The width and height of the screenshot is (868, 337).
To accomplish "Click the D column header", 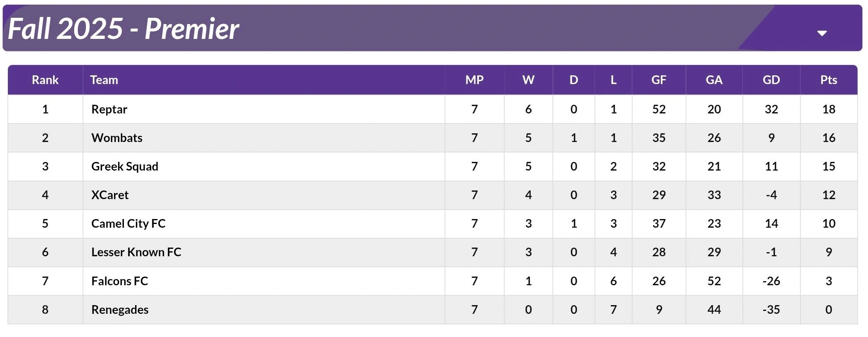I will [x=573, y=80].
